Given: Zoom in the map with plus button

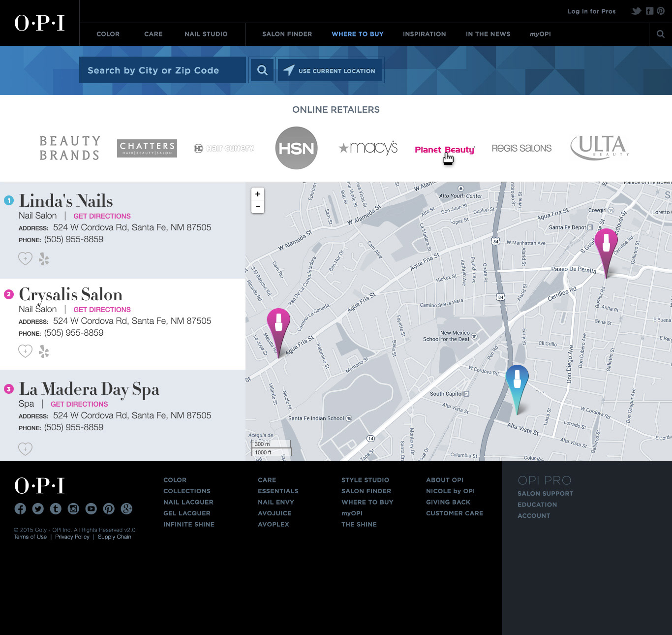Looking at the screenshot, I should (258, 194).
